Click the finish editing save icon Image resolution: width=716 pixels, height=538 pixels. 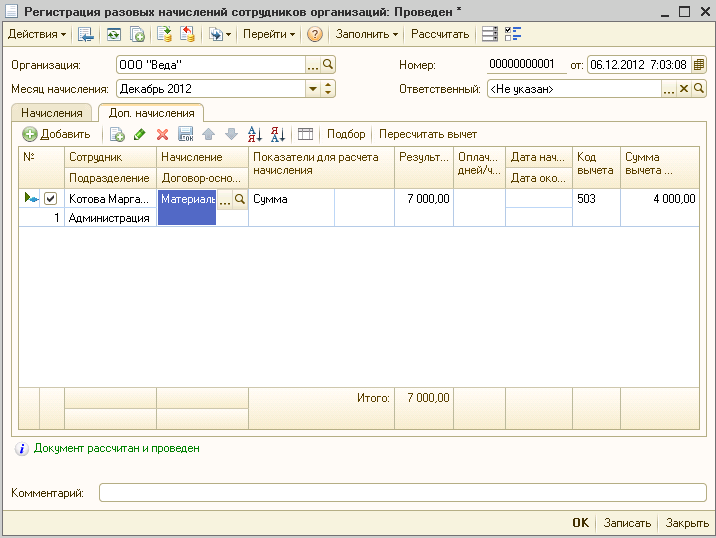tap(185, 134)
